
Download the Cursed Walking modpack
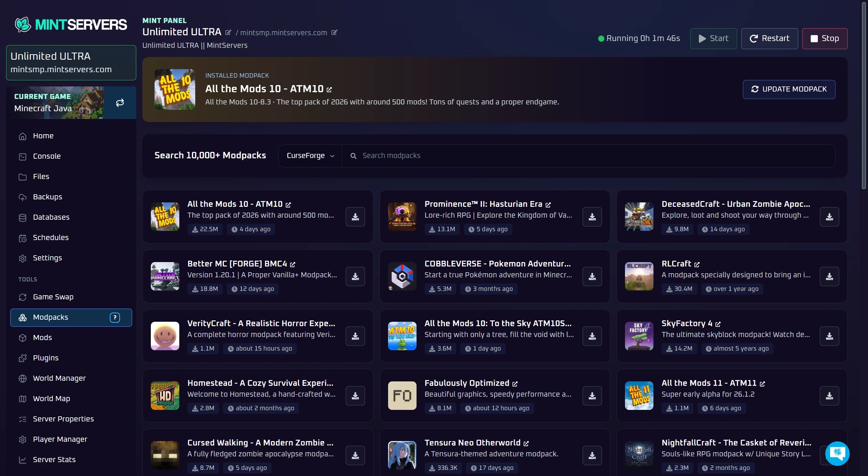[355, 455]
